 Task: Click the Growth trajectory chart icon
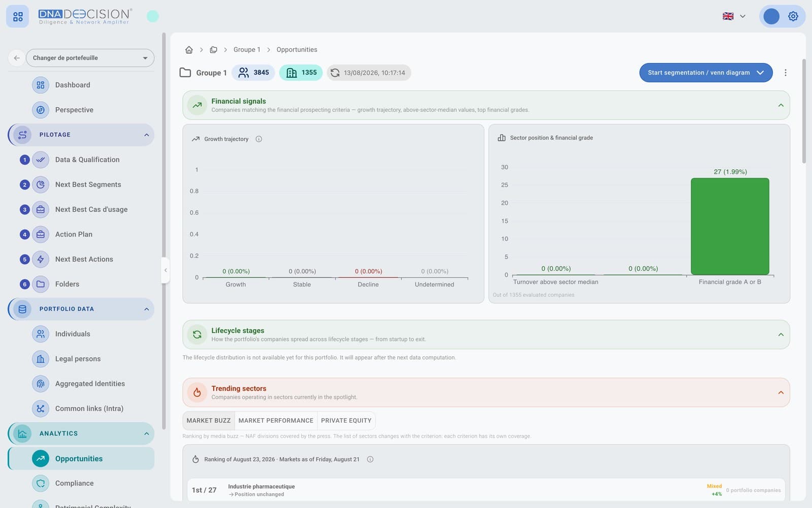[195, 139]
